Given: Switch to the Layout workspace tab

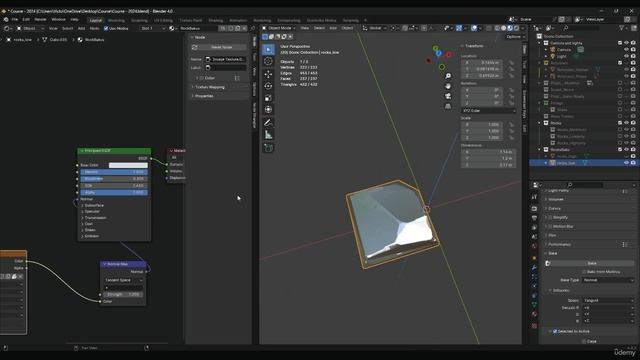Looking at the screenshot, I should (x=96, y=20).
